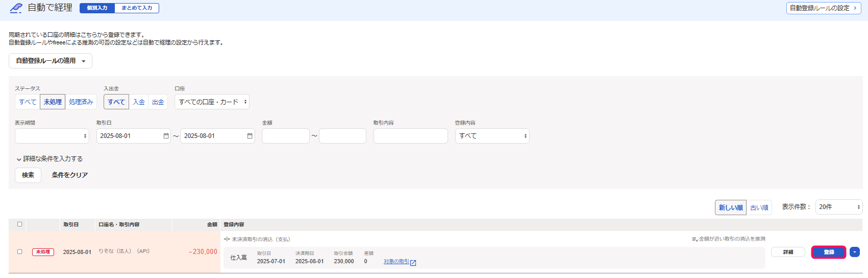Sort by 新しい順
Viewport: 868px width, 278px height.
click(731, 207)
